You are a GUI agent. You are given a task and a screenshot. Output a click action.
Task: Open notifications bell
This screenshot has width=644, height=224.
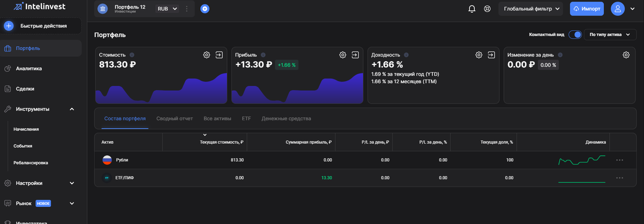click(x=472, y=9)
